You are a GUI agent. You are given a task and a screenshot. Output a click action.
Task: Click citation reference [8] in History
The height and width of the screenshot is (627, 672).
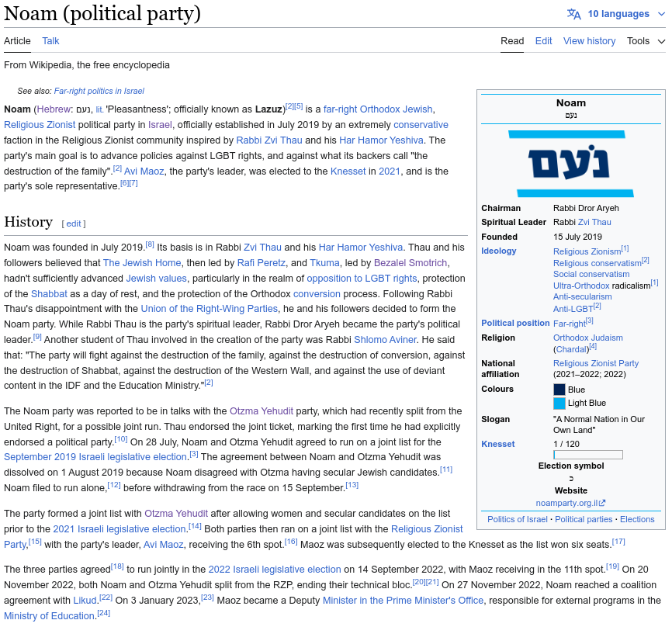coord(150,244)
